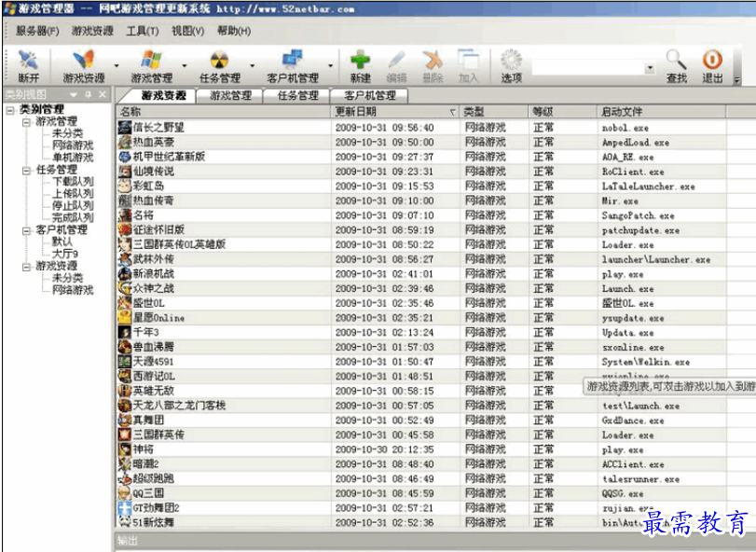
Task: Click the talesrunner.exe cell
Action: point(640,478)
